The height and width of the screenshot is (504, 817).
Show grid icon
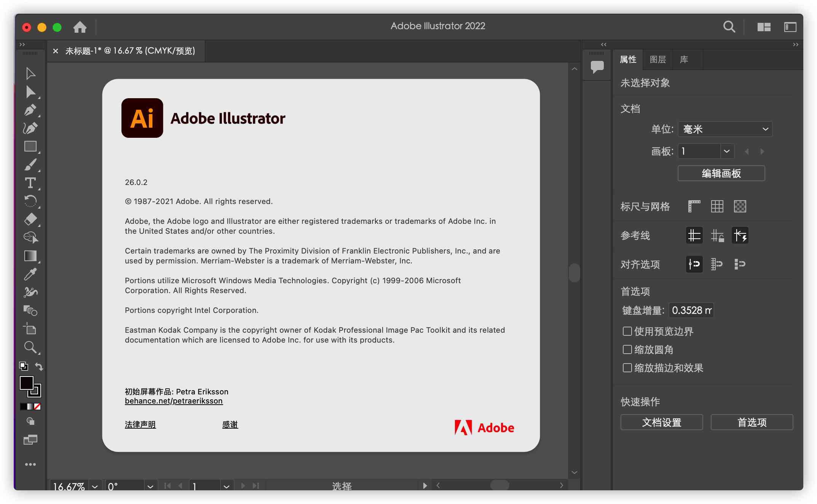(x=717, y=206)
